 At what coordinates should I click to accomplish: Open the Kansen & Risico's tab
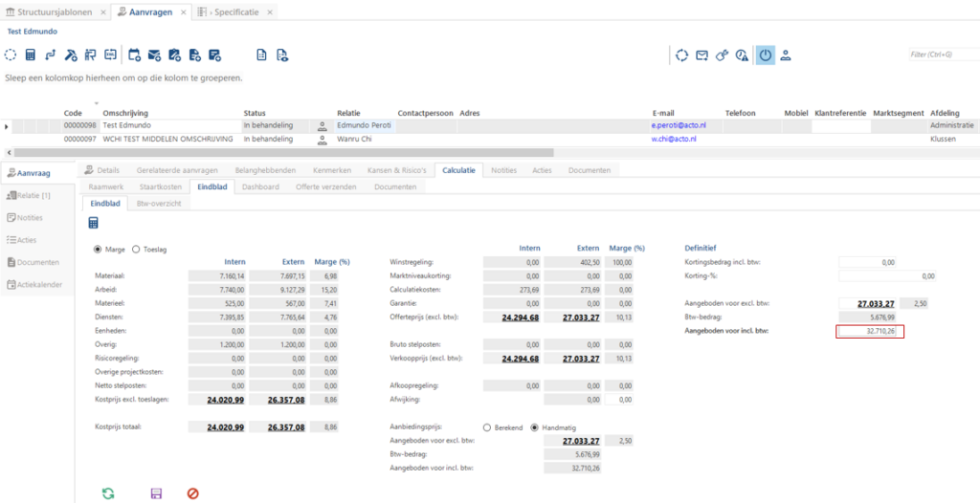pos(397,170)
